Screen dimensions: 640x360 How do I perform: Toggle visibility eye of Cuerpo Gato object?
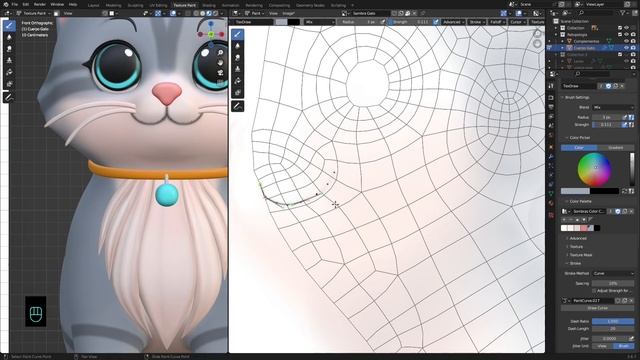(626, 48)
